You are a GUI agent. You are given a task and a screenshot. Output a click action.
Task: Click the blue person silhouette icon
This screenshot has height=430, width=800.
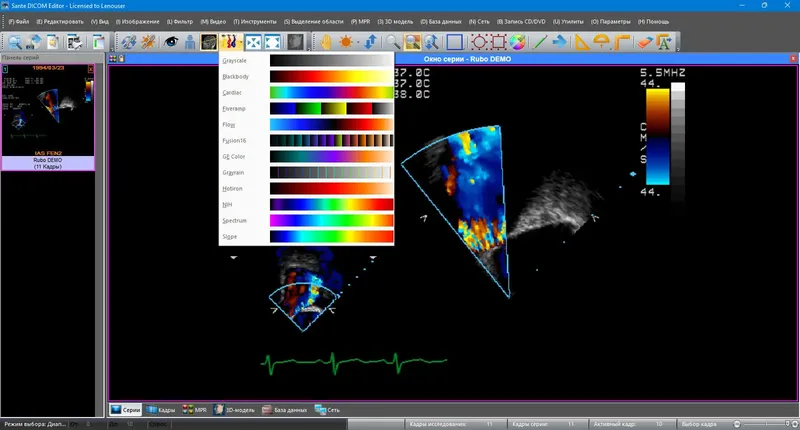click(190, 42)
